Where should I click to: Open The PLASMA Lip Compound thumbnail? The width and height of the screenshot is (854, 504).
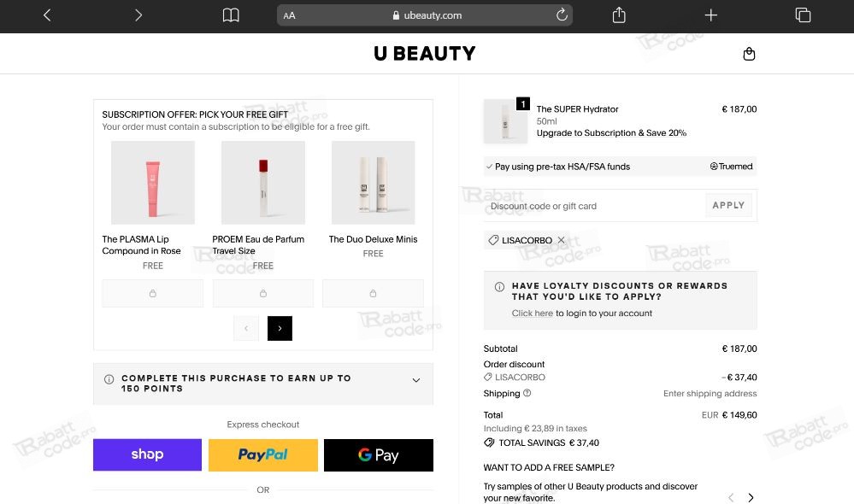[x=153, y=182]
